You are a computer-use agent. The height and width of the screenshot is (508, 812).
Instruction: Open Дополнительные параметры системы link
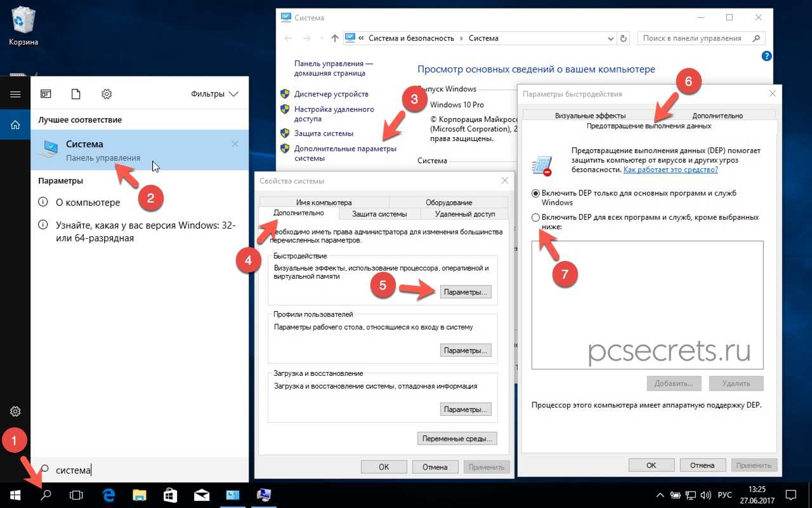point(345,153)
